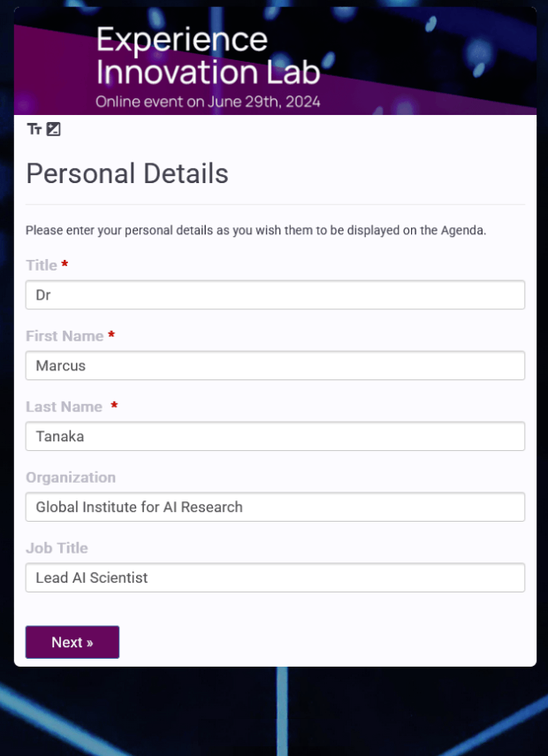Continue with the Next » button
Viewport: 548px width, 756px height.
72,642
